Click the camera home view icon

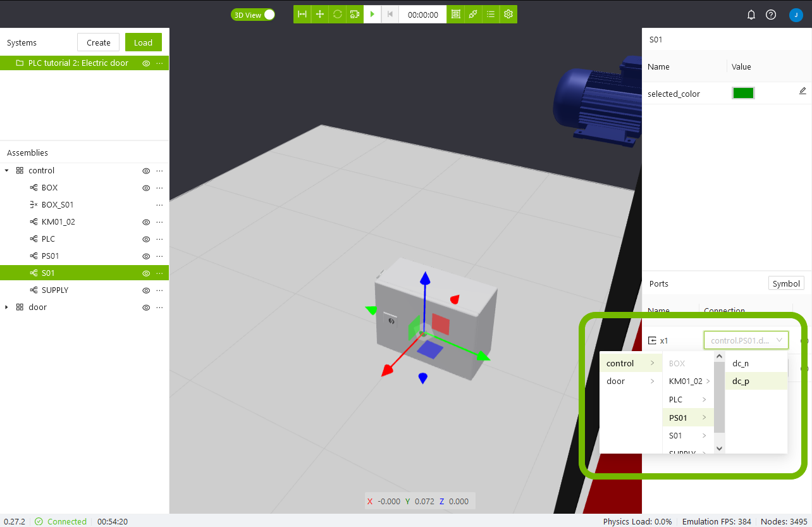(355, 15)
